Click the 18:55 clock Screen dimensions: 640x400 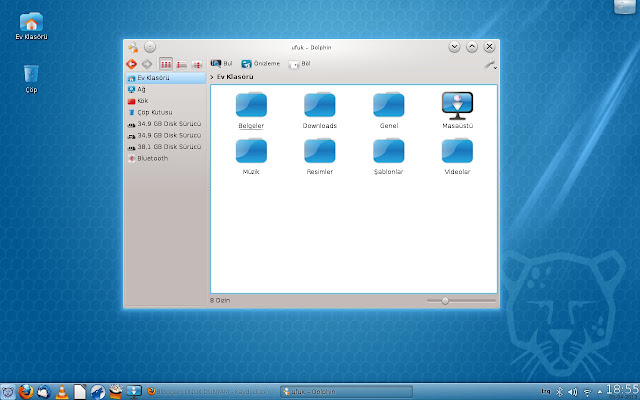coord(622,391)
